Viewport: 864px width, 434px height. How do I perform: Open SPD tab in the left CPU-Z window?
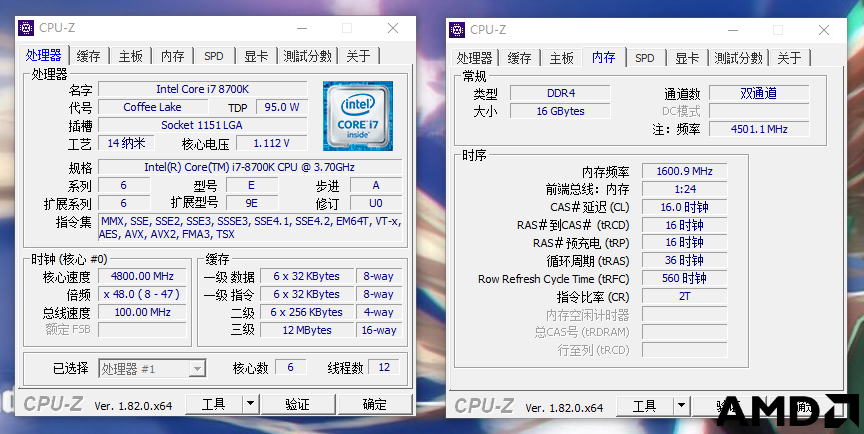tap(214, 56)
